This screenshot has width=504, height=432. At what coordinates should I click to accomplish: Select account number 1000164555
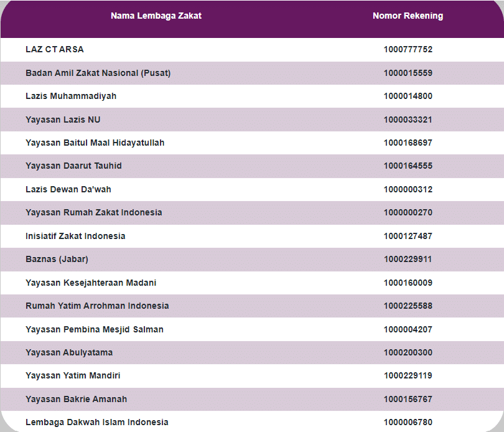pyautogui.click(x=408, y=166)
